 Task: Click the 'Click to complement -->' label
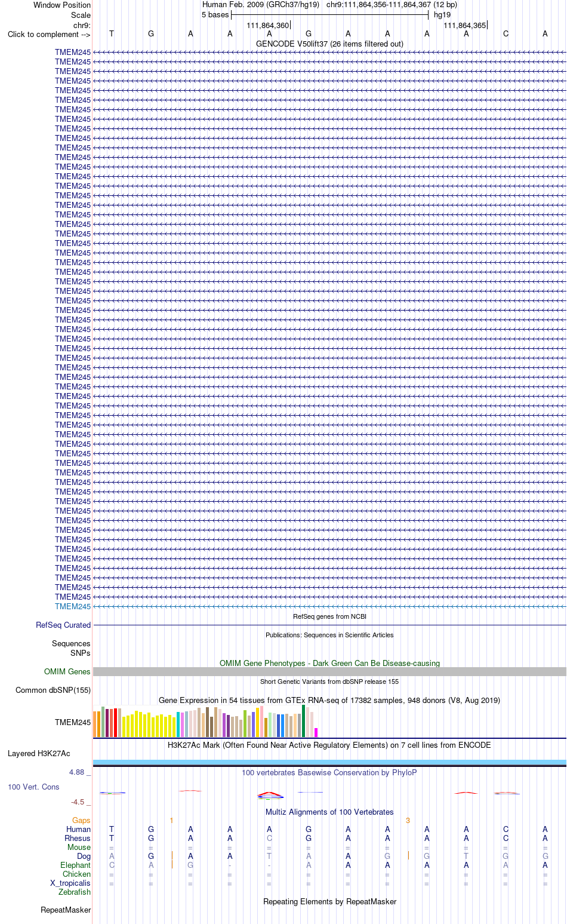49,34
